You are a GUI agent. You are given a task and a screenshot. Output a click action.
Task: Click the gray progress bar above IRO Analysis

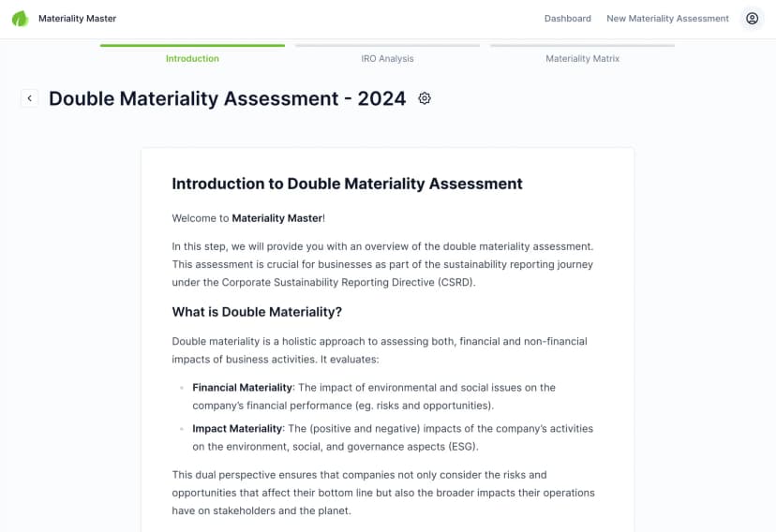387,46
